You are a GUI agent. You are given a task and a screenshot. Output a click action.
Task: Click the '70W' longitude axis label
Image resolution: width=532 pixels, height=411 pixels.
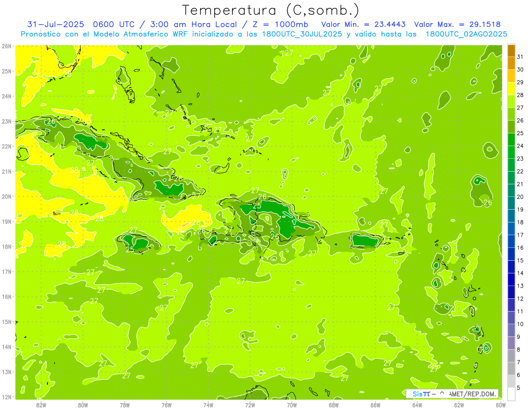coord(292,405)
